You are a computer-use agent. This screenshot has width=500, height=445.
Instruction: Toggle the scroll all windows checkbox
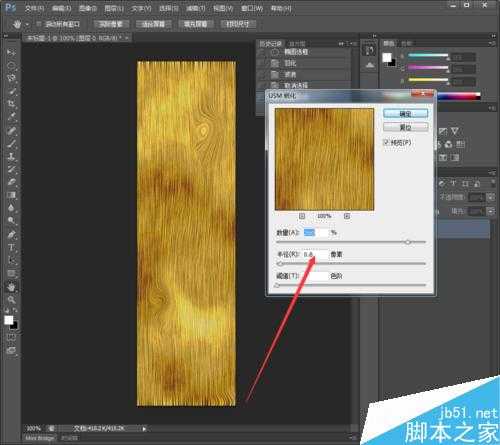click(x=39, y=24)
